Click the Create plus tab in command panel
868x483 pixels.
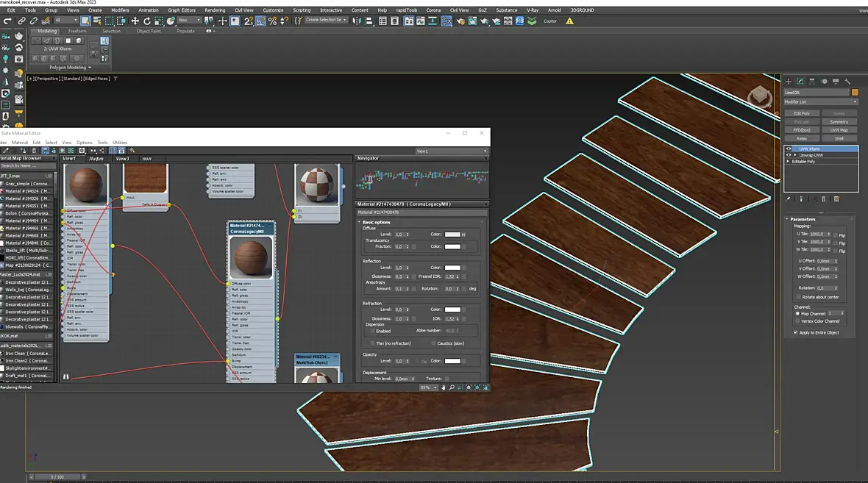click(x=789, y=81)
